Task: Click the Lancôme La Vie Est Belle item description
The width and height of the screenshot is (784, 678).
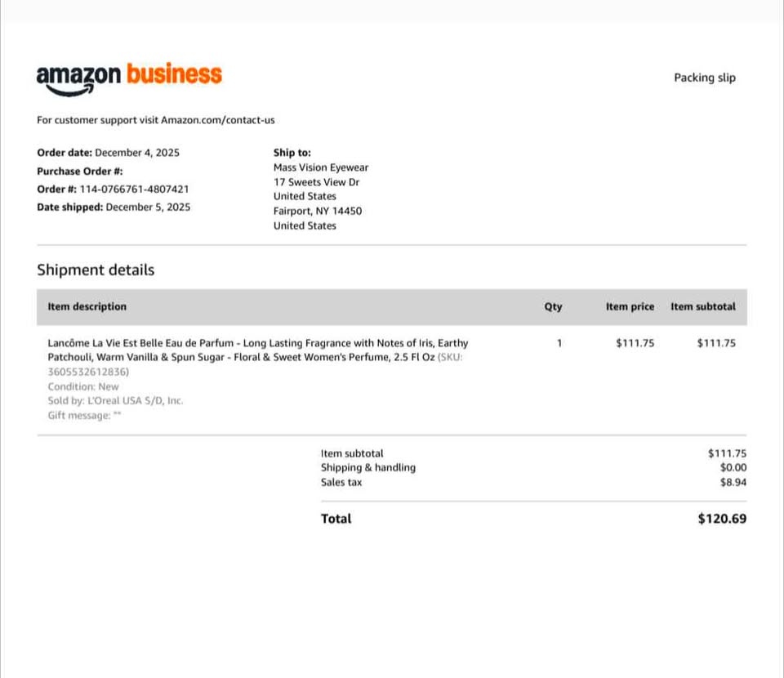Action: click(x=257, y=350)
